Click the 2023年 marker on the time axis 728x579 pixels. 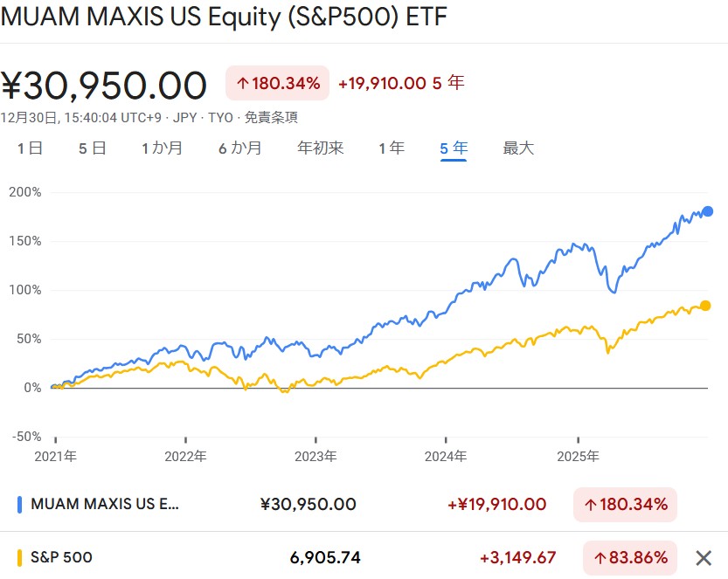(x=315, y=455)
